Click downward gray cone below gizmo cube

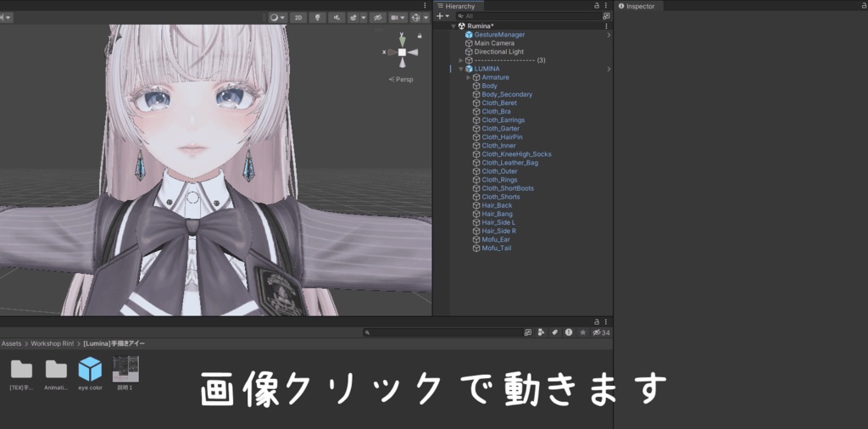click(403, 63)
